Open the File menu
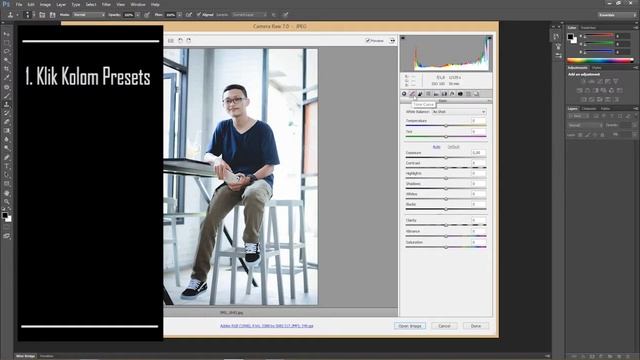 click(19, 4)
